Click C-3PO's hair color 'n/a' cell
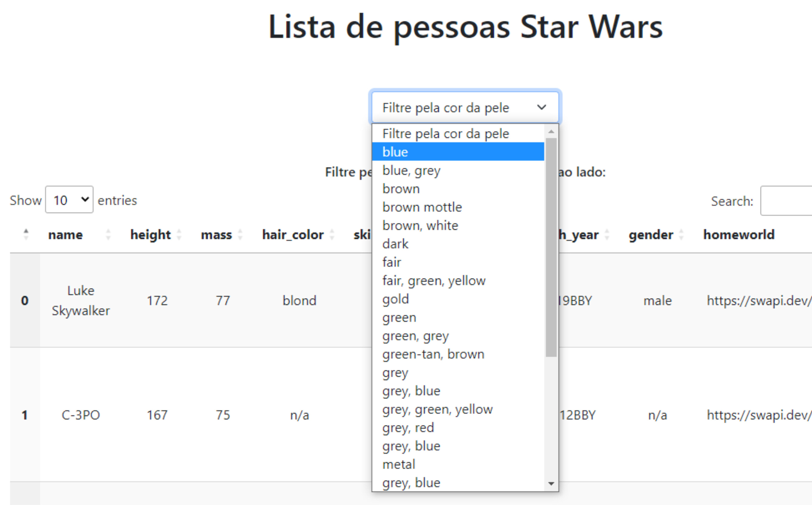 pos(299,415)
